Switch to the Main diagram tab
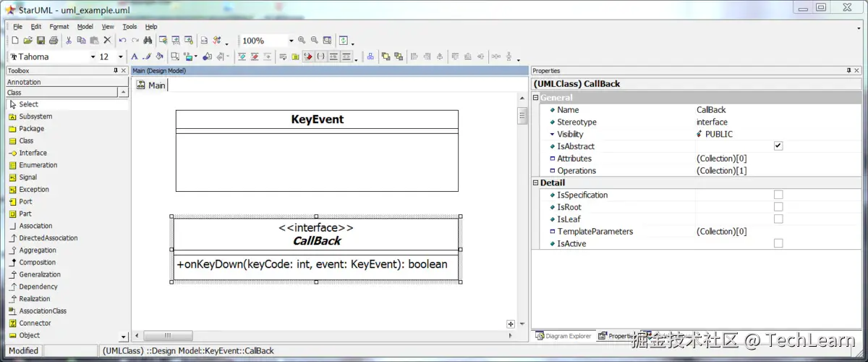This screenshot has height=362, width=868. pyautogui.click(x=151, y=85)
